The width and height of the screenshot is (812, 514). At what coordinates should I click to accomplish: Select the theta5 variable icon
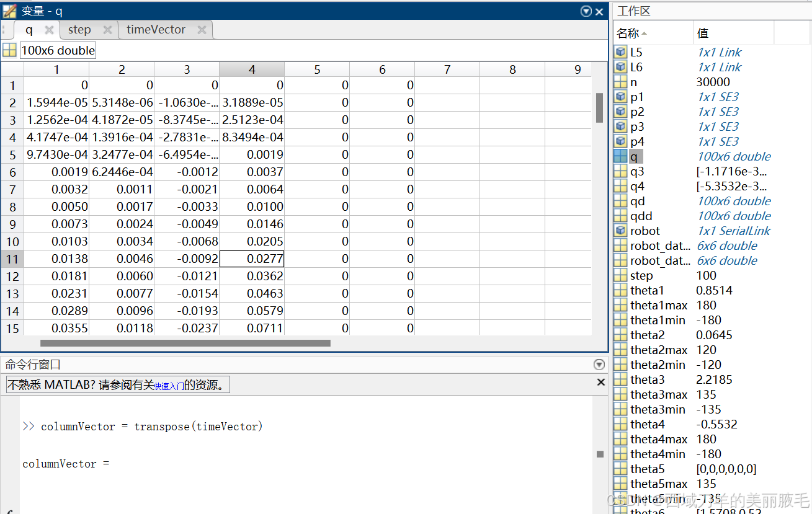click(x=620, y=469)
